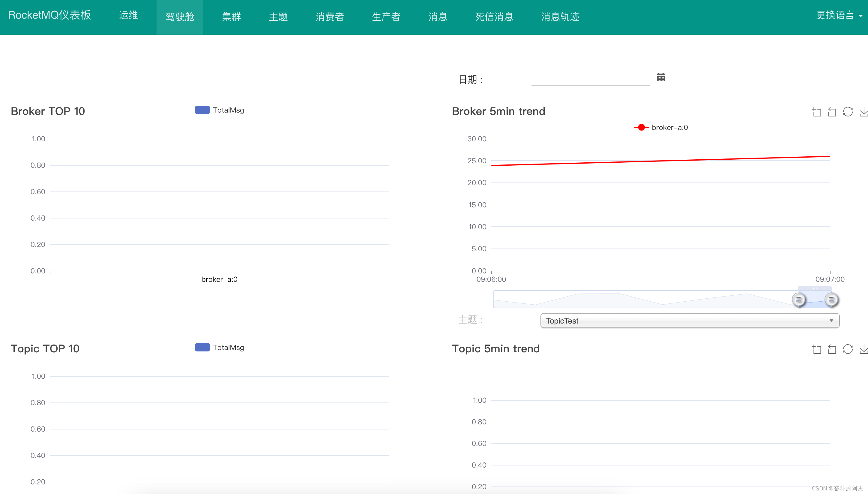
Task: Click the left data zoom slider handle
Action: [x=798, y=300]
